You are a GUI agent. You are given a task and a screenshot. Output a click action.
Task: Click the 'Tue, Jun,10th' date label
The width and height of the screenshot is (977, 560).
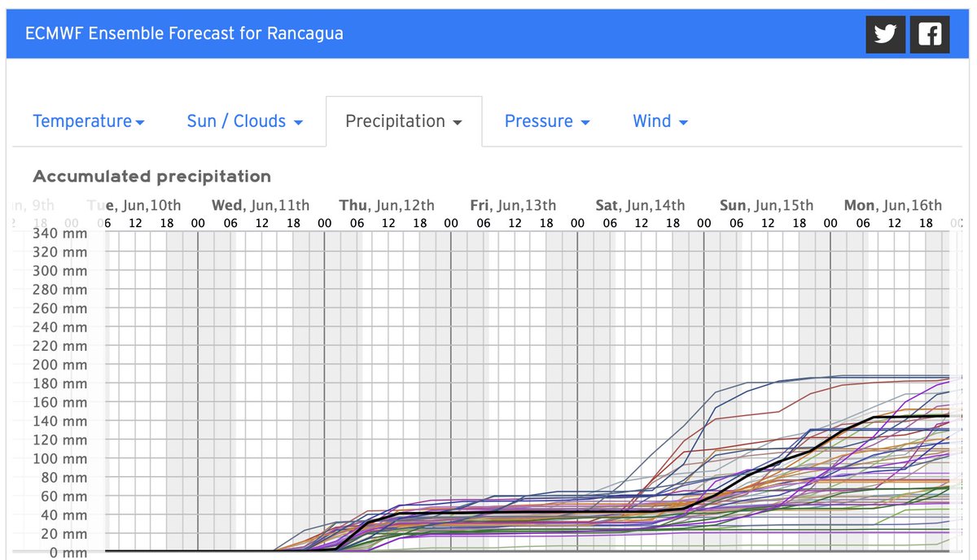coord(134,205)
